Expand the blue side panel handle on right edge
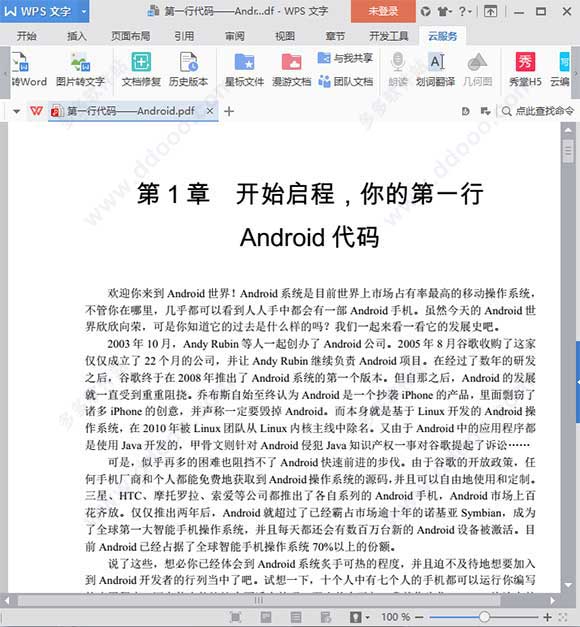 (x=578, y=381)
